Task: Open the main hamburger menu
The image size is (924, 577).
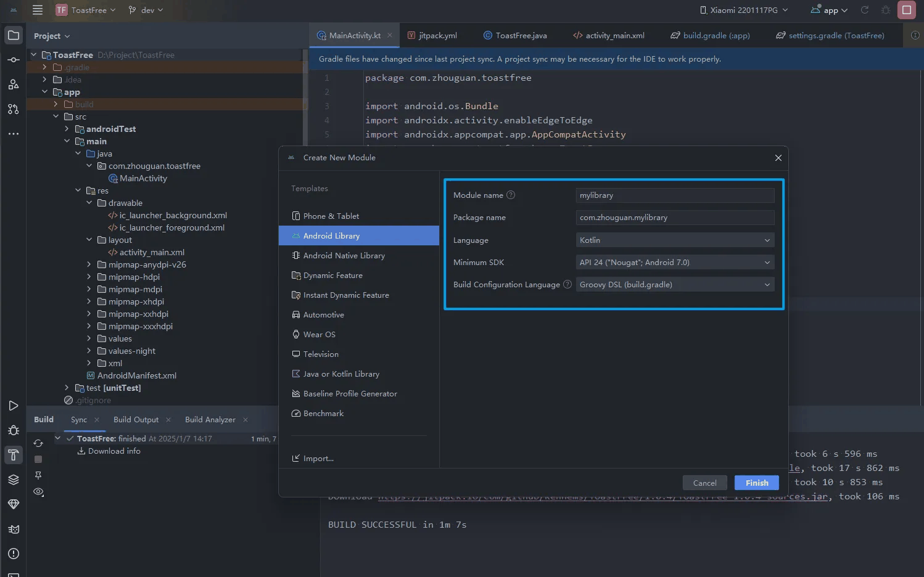Action: tap(38, 10)
